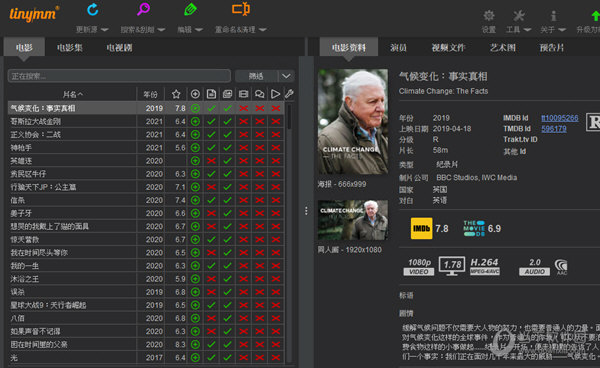Open the 工具 dropdown arrow
600x368 pixels.
coord(527,30)
